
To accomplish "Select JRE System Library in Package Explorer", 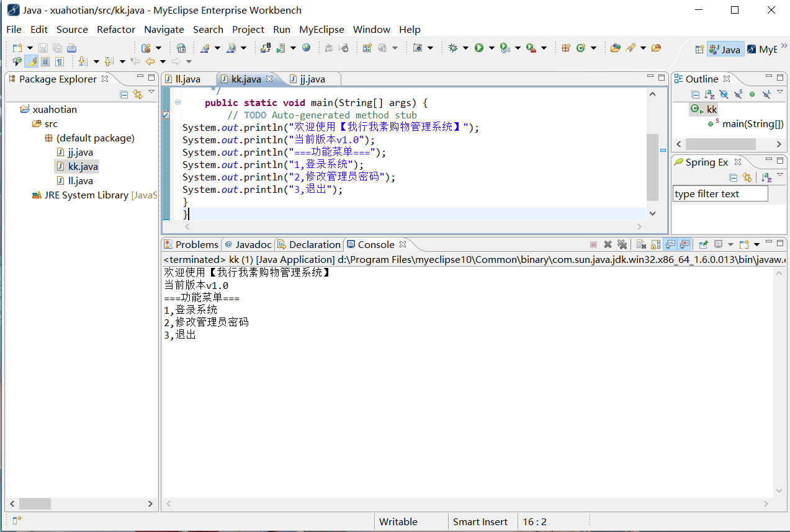I will 94,195.
